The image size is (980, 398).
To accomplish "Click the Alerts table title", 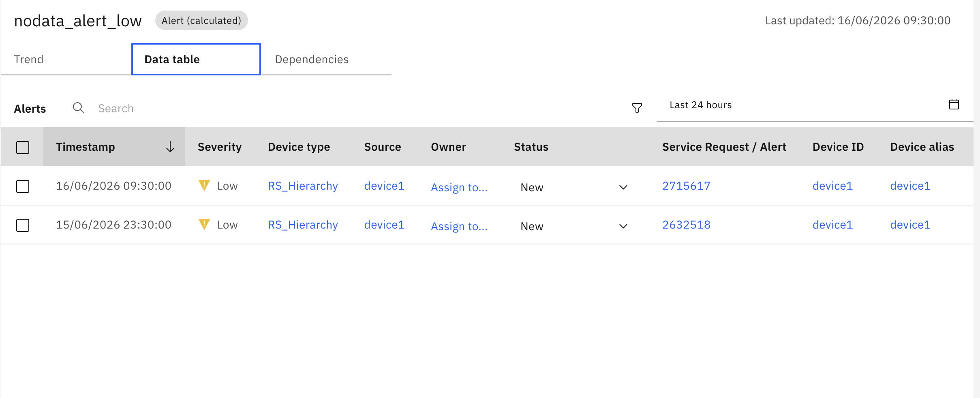I will tap(30, 109).
